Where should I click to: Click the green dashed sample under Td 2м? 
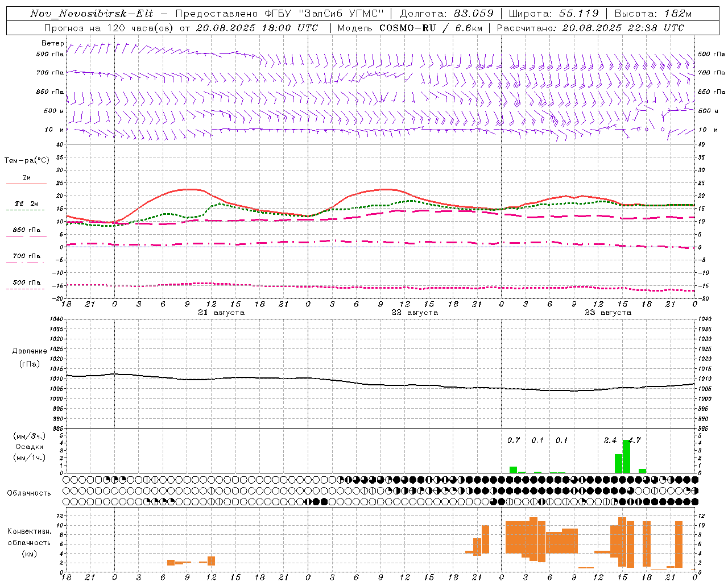pos(25,210)
